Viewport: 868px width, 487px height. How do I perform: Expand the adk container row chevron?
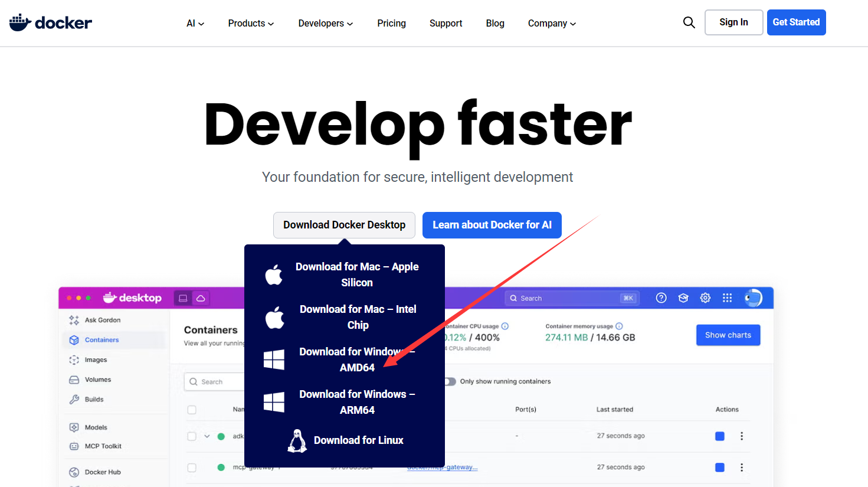[207, 436]
